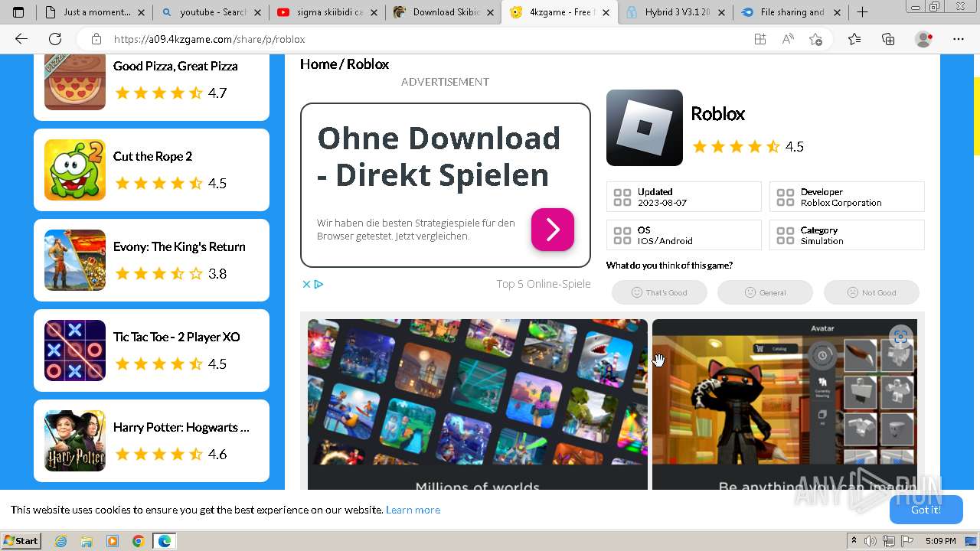This screenshot has width=980, height=551.
Task: Open File Explorer from the taskbar
Action: (x=87, y=541)
